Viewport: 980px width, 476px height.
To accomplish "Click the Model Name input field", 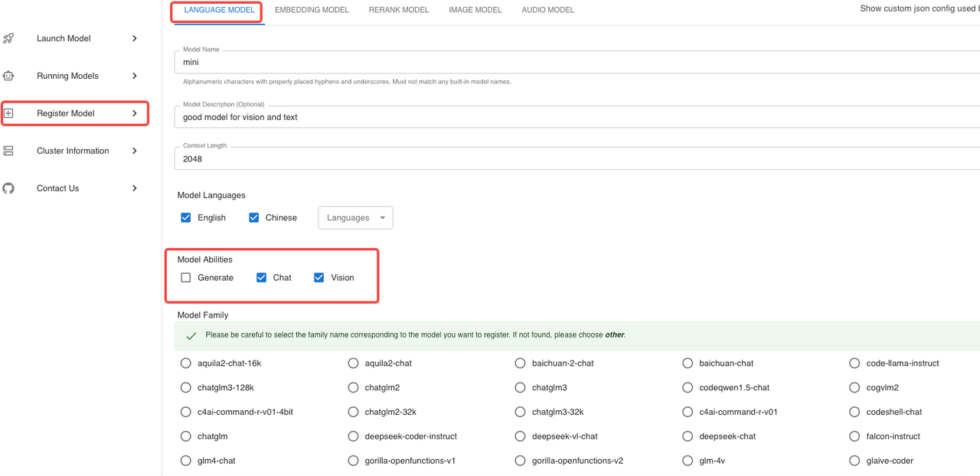I will pos(574,62).
